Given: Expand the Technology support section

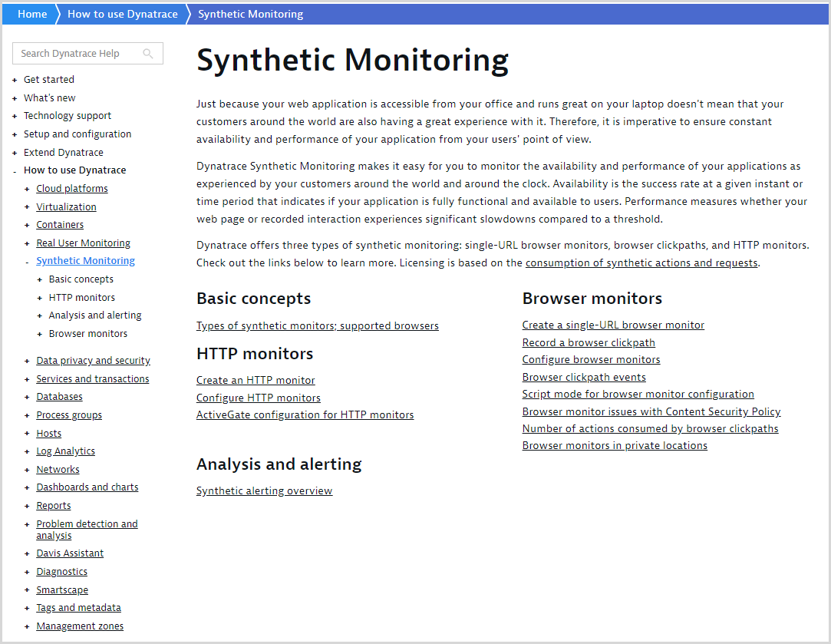Looking at the screenshot, I should [15, 116].
